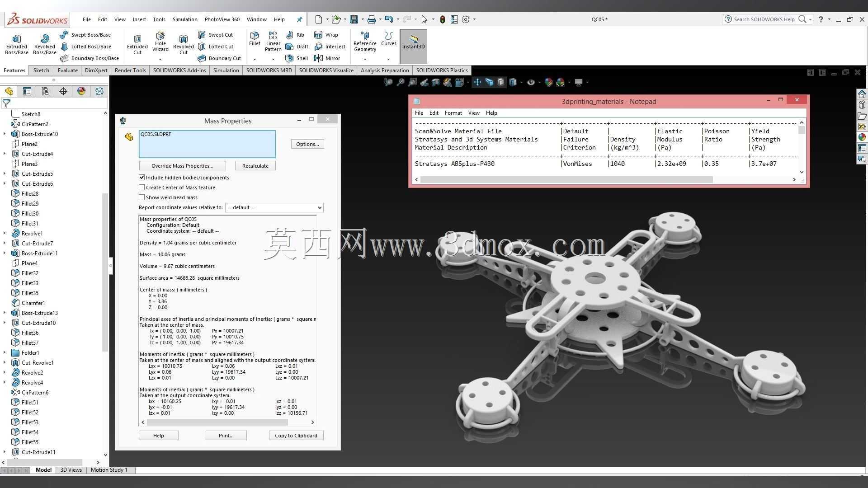
Task: Open the PropertyManager tab icon
Action: point(27,91)
